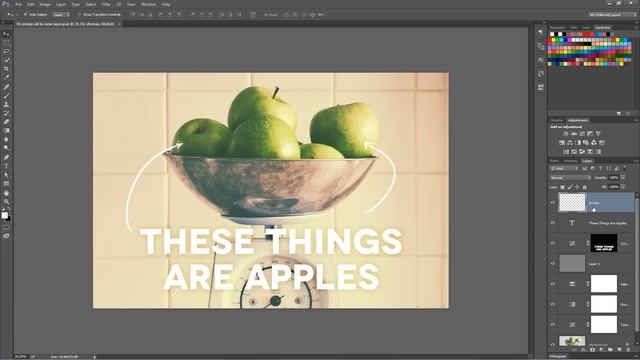Open the workspace switcher dropdown
This screenshot has height=360, width=640.
click(612, 15)
